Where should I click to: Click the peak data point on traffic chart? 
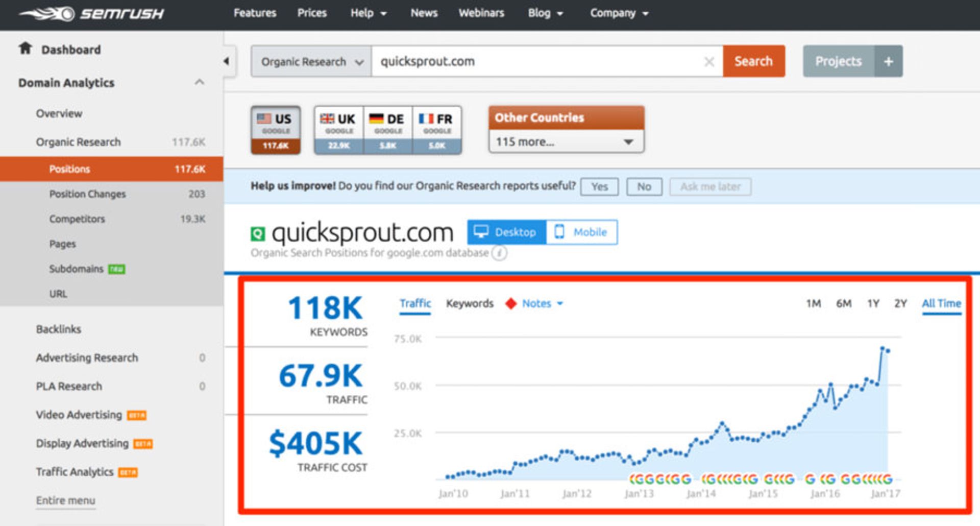tap(882, 348)
